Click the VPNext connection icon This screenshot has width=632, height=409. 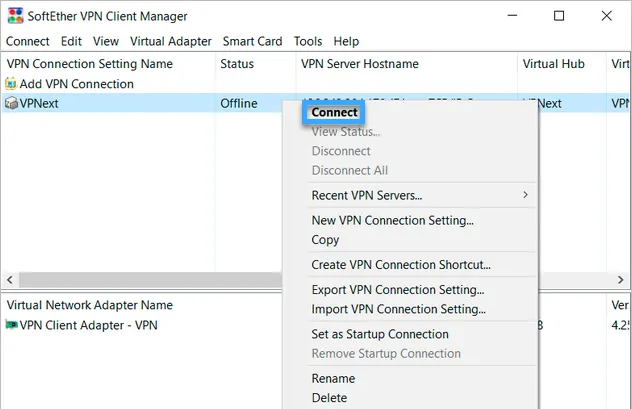point(11,103)
